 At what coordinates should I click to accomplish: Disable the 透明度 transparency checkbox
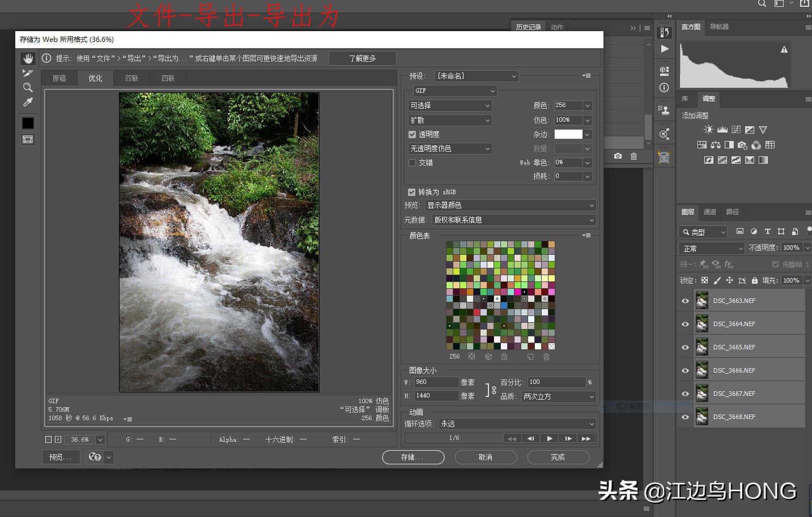pos(412,134)
